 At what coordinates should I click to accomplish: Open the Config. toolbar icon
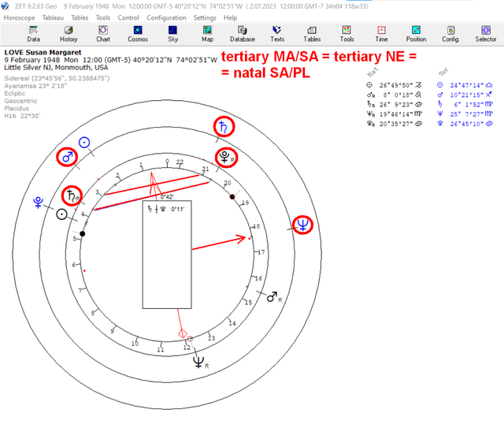(450, 34)
